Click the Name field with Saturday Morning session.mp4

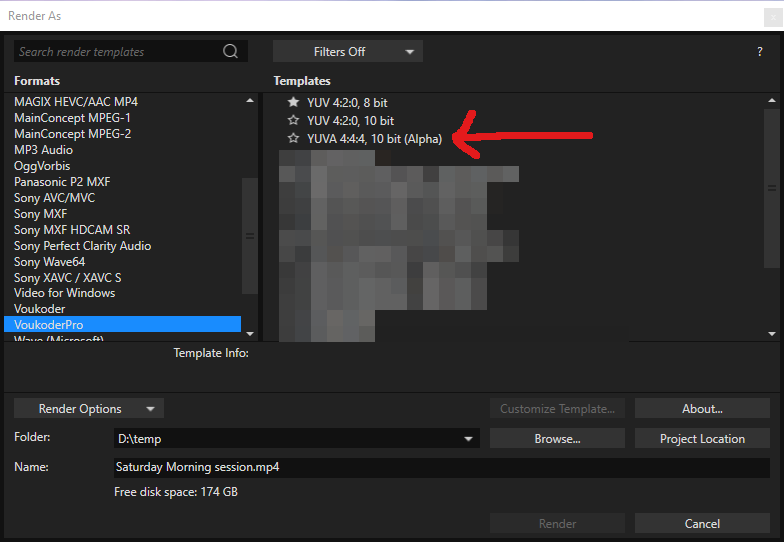[440, 467]
